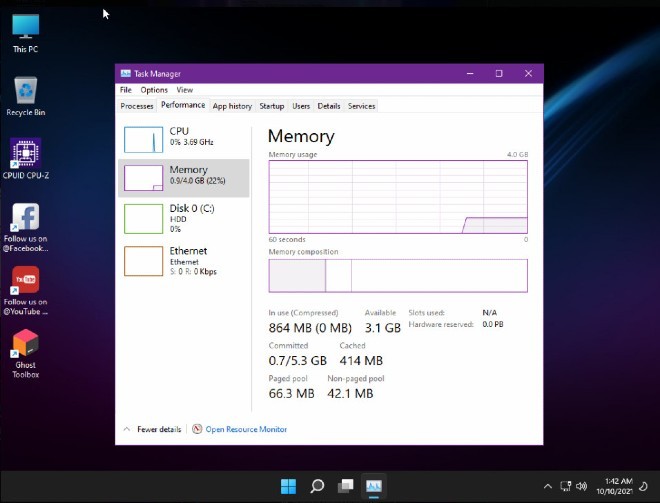660x503 pixels.
Task: Click the Windows Start button
Action: point(288,486)
